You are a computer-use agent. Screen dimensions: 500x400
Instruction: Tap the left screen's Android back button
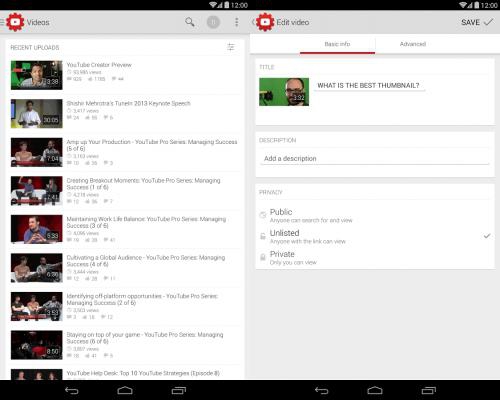[71, 390]
